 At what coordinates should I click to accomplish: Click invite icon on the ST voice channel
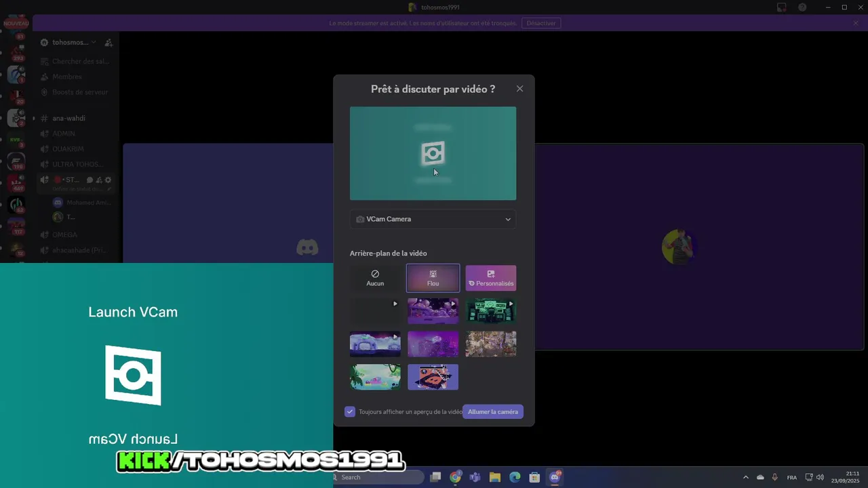pyautogui.click(x=99, y=180)
